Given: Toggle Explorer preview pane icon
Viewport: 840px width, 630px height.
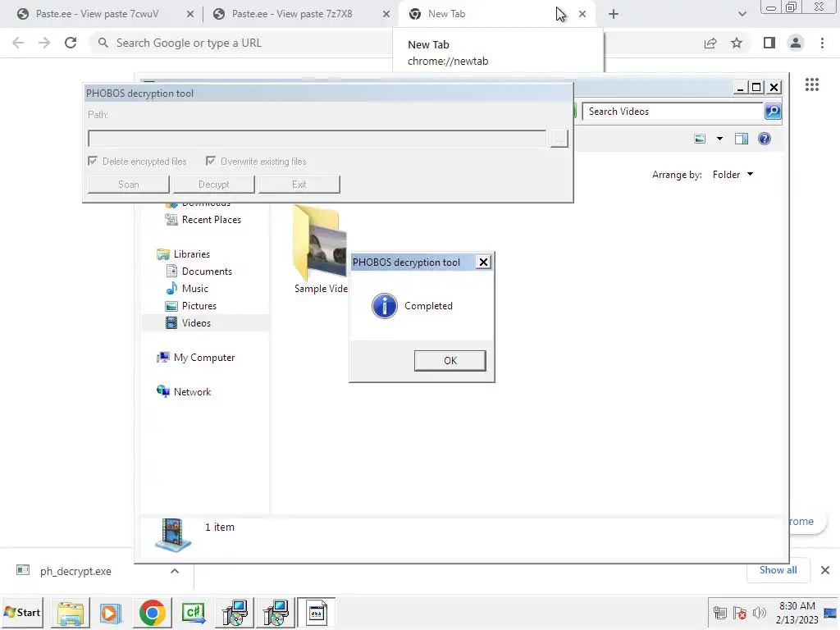Looking at the screenshot, I should [742, 139].
